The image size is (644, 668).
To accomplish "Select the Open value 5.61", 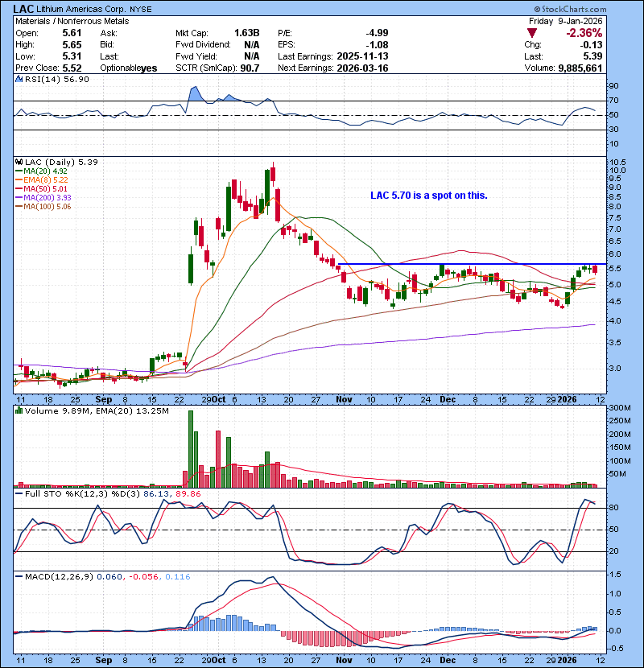I will [72, 33].
